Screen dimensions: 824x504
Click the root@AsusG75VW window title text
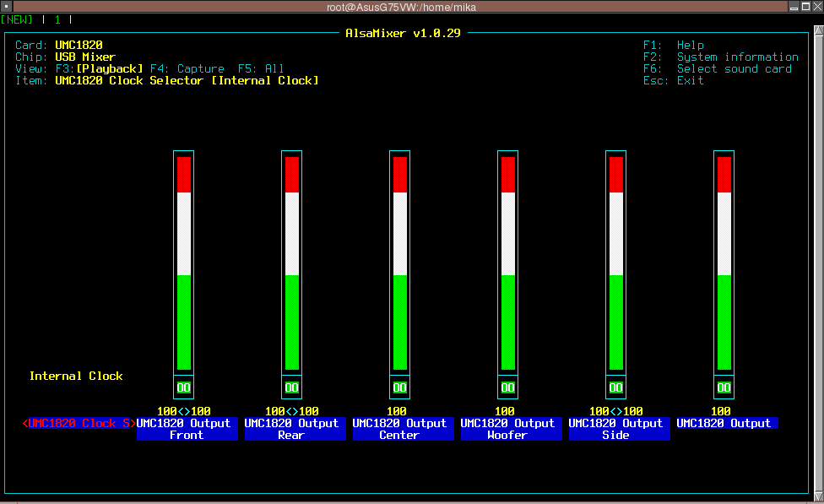[x=402, y=7]
